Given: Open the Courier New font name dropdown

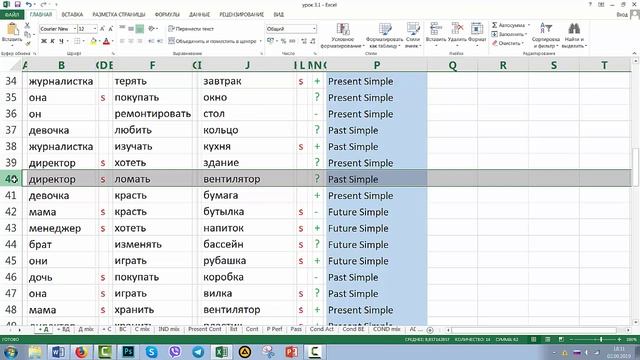Looking at the screenshot, I should [x=75, y=29].
